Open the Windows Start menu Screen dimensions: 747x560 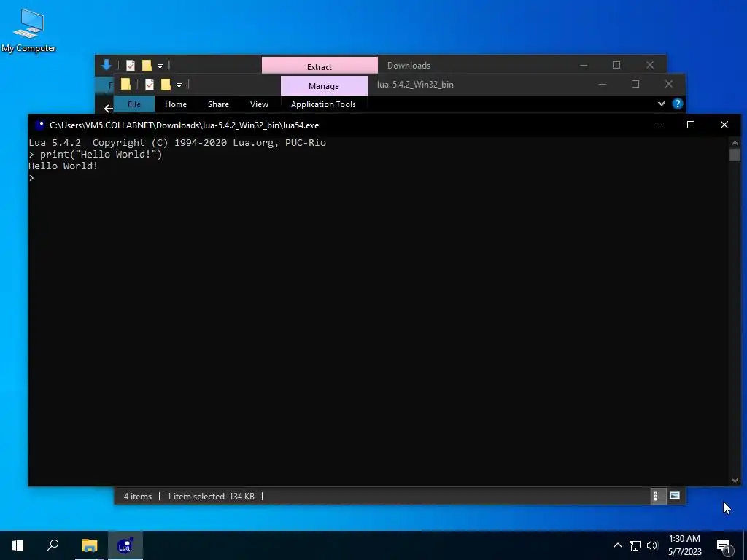(x=18, y=545)
